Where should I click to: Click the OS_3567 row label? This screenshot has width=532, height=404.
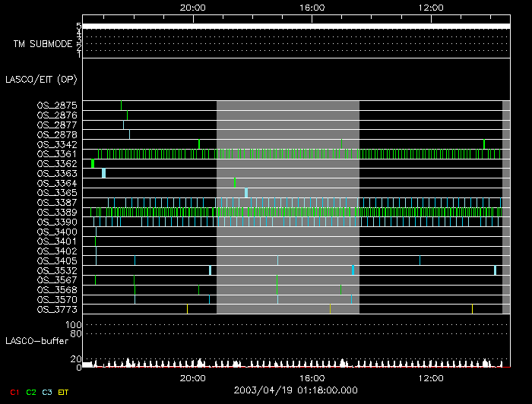click(x=57, y=280)
